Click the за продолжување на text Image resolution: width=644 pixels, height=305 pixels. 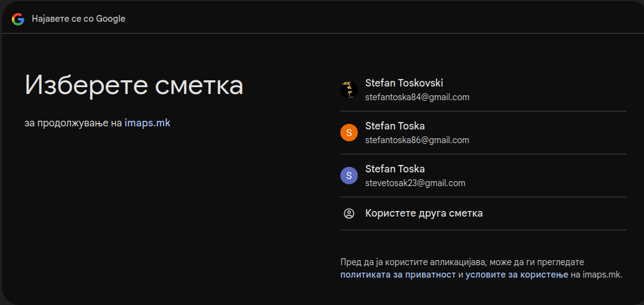[x=73, y=123]
